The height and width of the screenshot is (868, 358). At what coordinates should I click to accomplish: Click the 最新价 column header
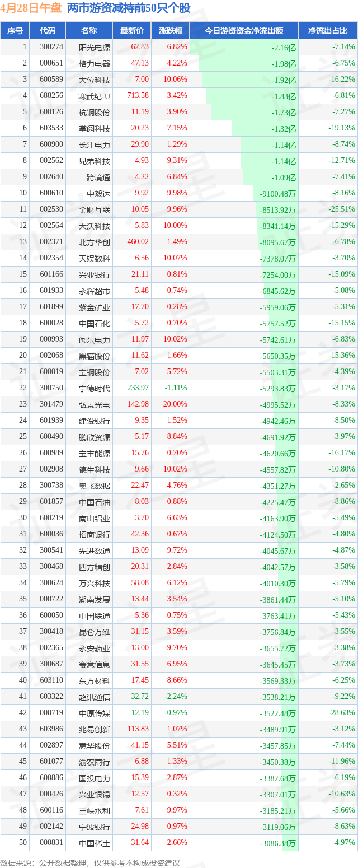click(132, 31)
